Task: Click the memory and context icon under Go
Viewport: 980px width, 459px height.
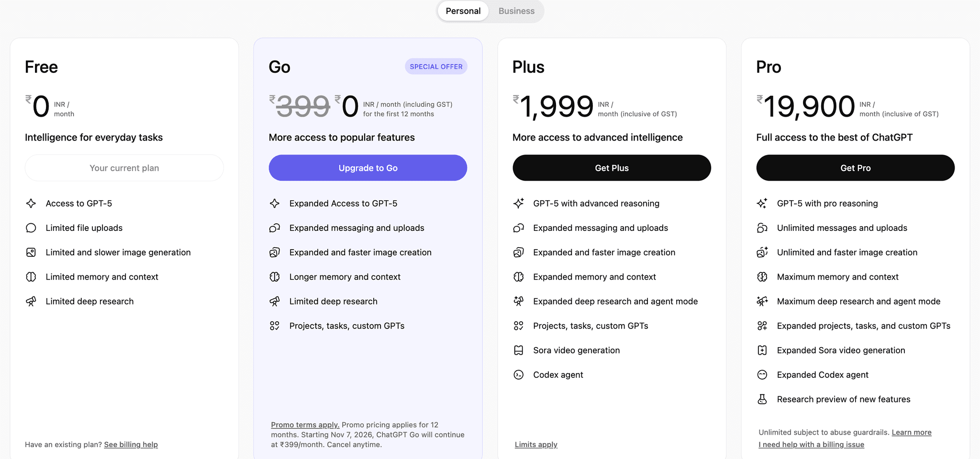Action: click(x=275, y=277)
